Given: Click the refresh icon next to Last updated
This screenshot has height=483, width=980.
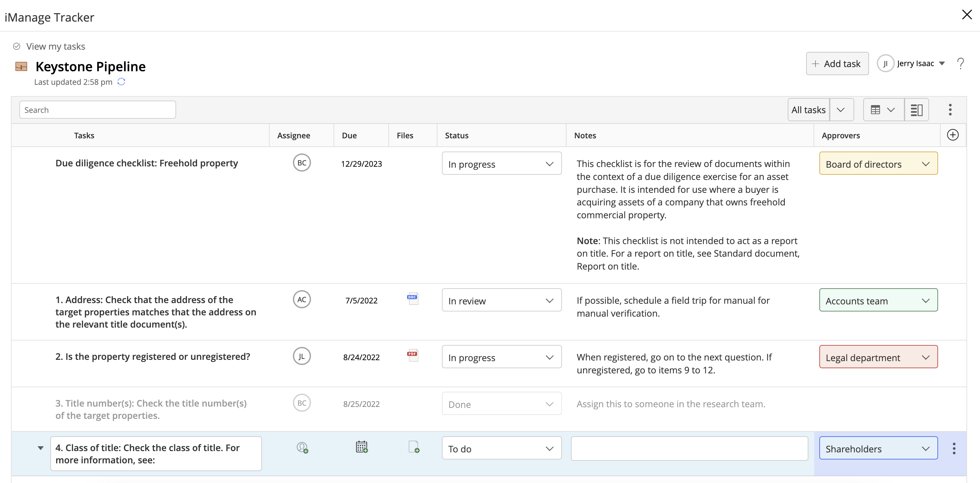Looking at the screenshot, I should click(121, 82).
